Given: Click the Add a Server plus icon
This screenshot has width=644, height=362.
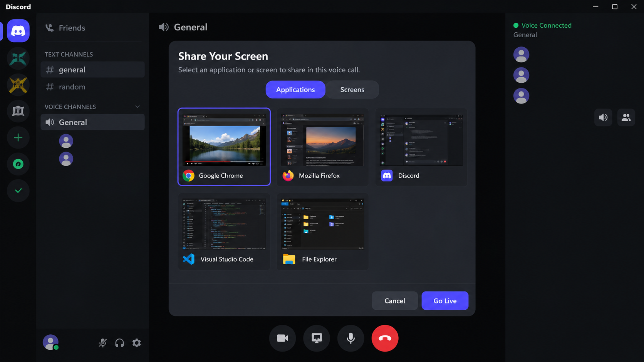Looking at the screenshot, I should coord(18,138).
